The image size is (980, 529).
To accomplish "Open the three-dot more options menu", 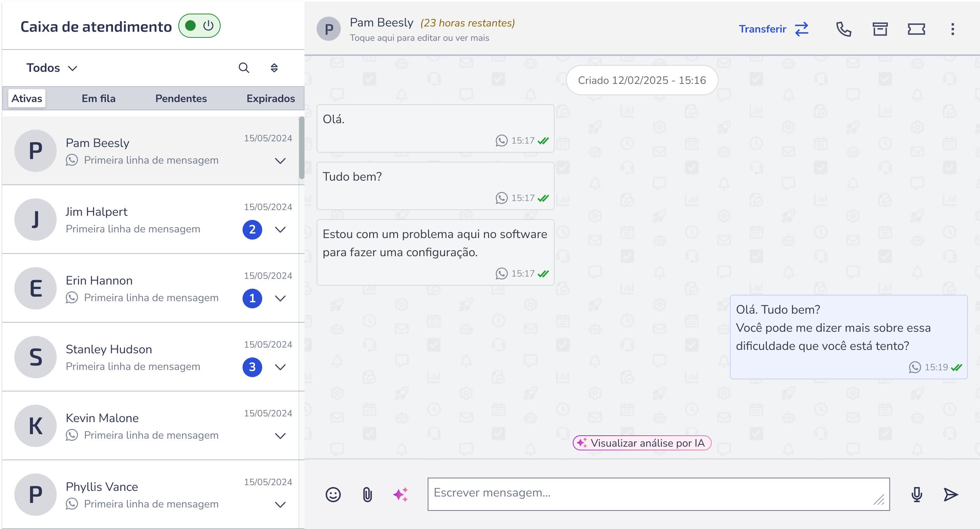I will (x=952, y=29).
